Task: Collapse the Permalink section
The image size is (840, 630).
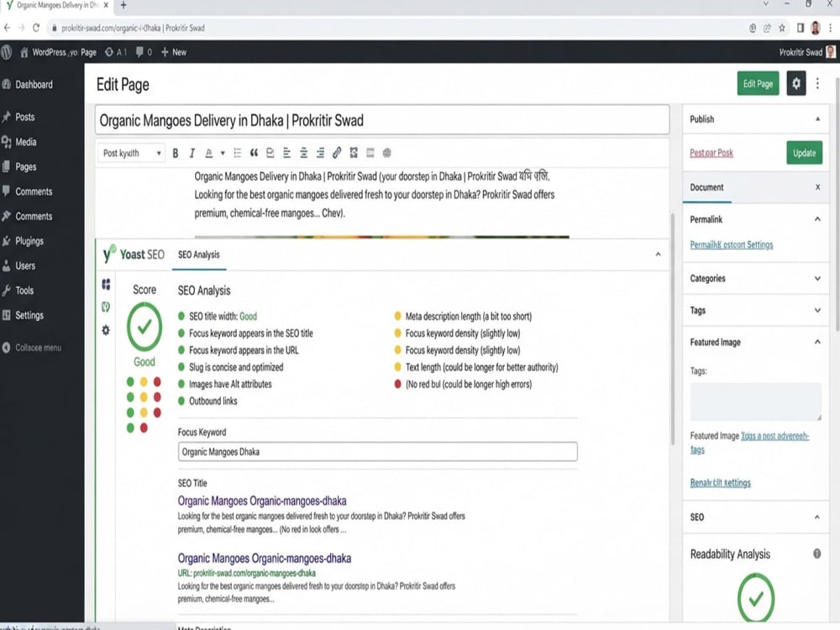Action: [x=817, y=219]
